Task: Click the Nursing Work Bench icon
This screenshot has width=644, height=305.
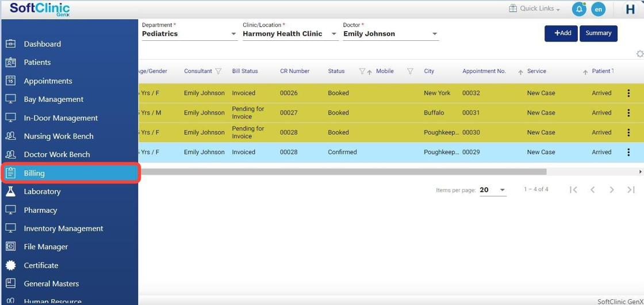Action: [x=10, y=136]
